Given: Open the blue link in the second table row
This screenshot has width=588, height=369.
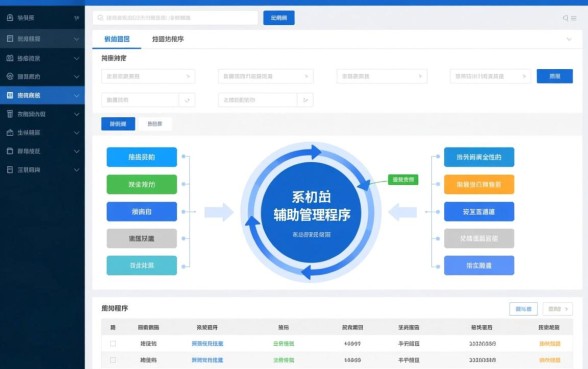Looking at the screenshot, I should coord(207,360).
